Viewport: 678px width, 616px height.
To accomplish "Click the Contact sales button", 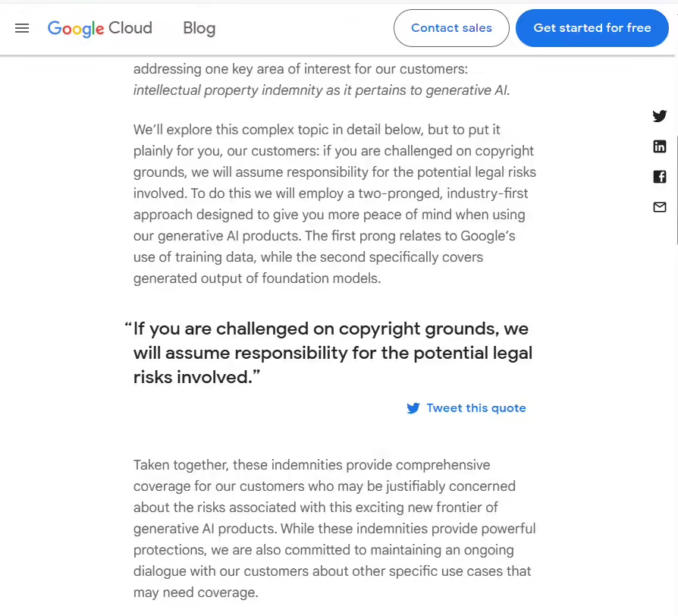I will click(451, 28).
